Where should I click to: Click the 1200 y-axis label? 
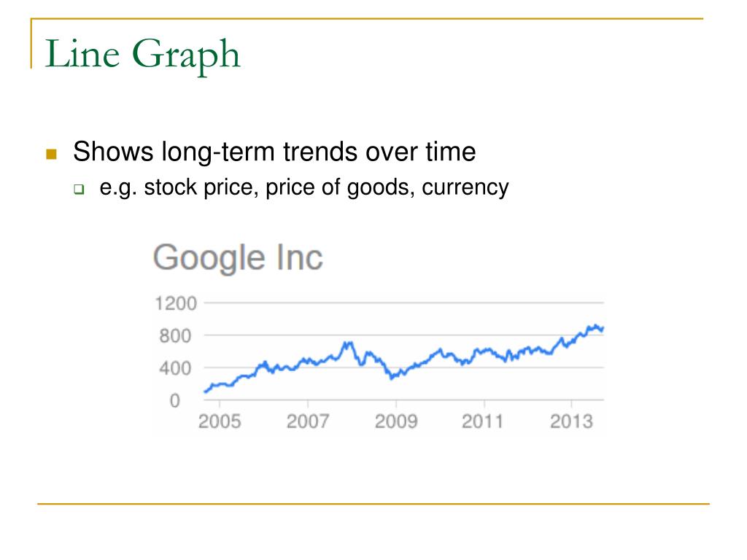(176, 303)
